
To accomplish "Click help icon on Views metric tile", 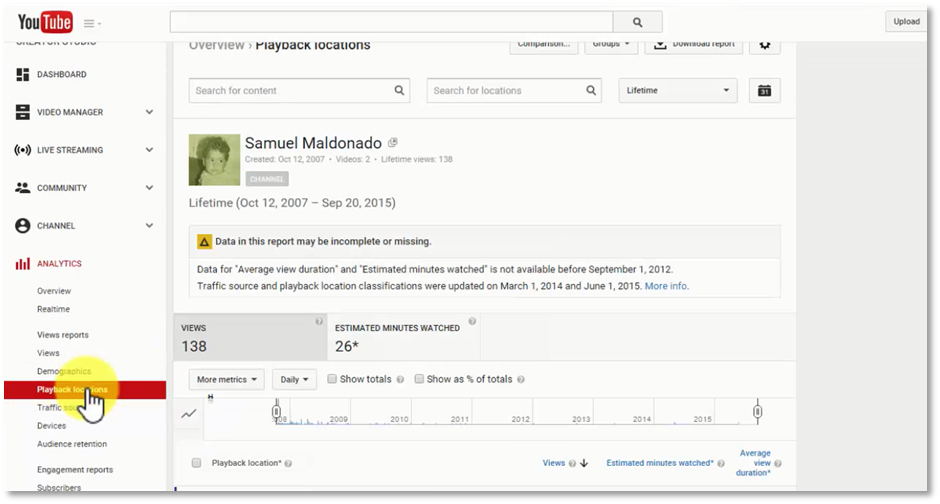I will pyautogui.click(x=319, y=322).
